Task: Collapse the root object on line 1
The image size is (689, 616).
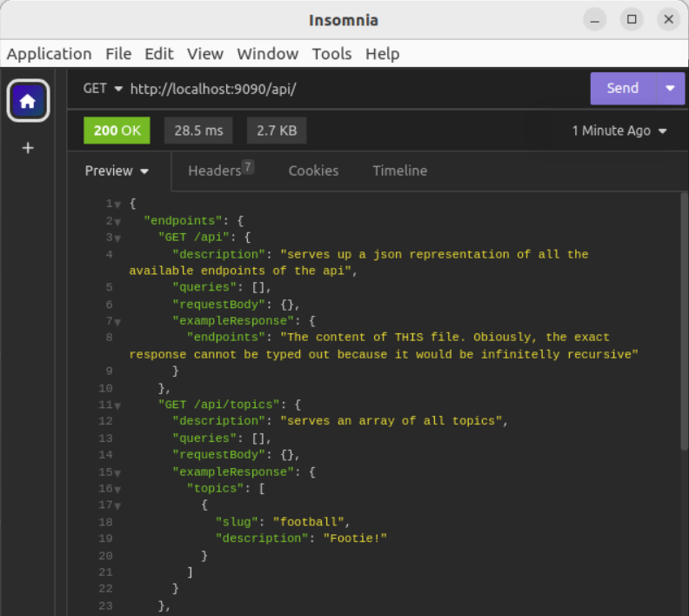Action: coord(117,204)
